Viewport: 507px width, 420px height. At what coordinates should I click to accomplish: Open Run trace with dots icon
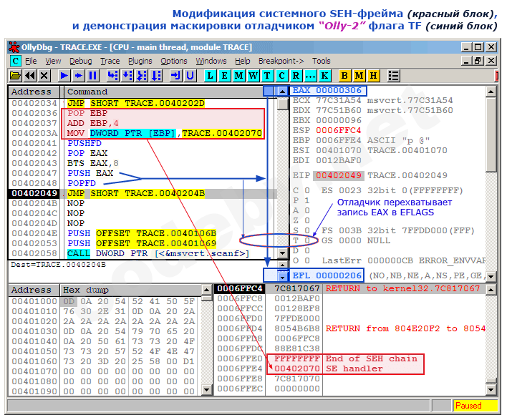[310, 76]
